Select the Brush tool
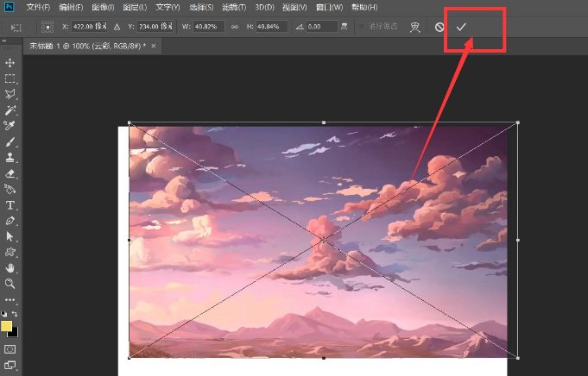This screenshot has height=376, width=588. pos(9,142)
